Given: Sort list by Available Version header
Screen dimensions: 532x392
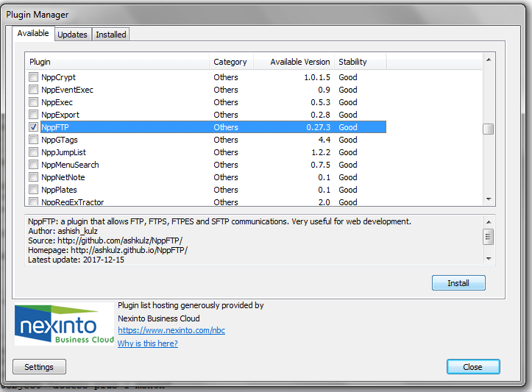Looking at the screenshot, I should 294,62.
